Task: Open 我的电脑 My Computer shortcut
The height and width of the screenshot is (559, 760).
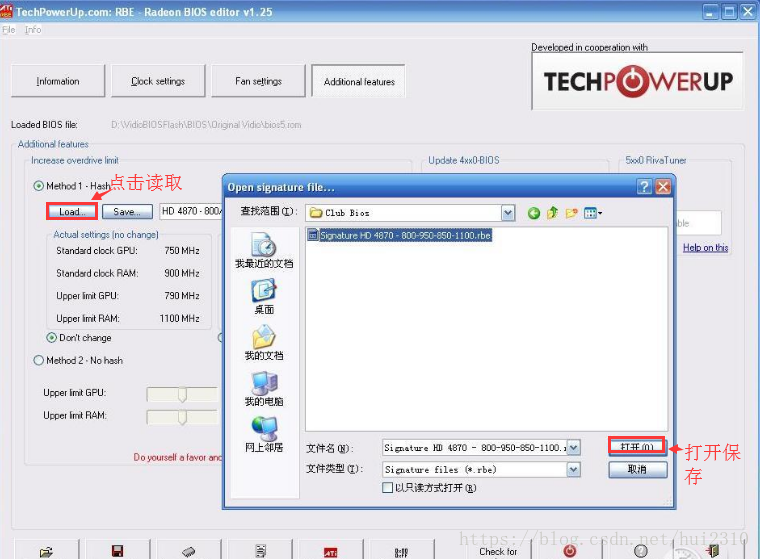Action: (x=264, y=388)
